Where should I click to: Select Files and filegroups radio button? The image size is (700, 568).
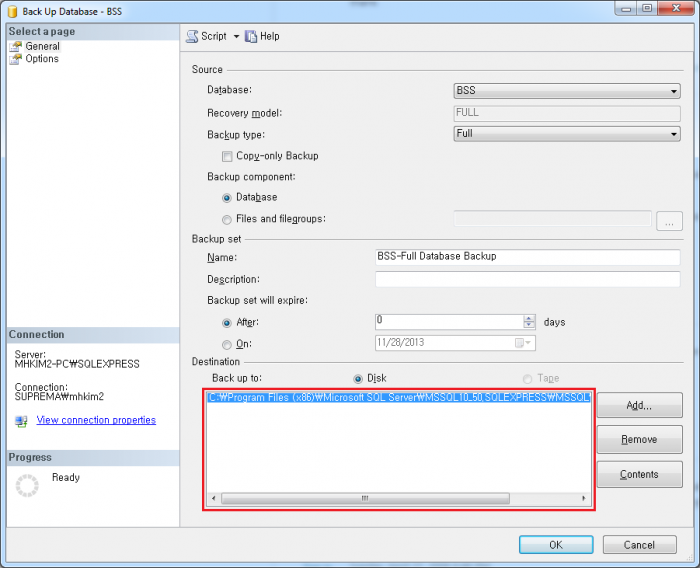click(x=227, y=219)
